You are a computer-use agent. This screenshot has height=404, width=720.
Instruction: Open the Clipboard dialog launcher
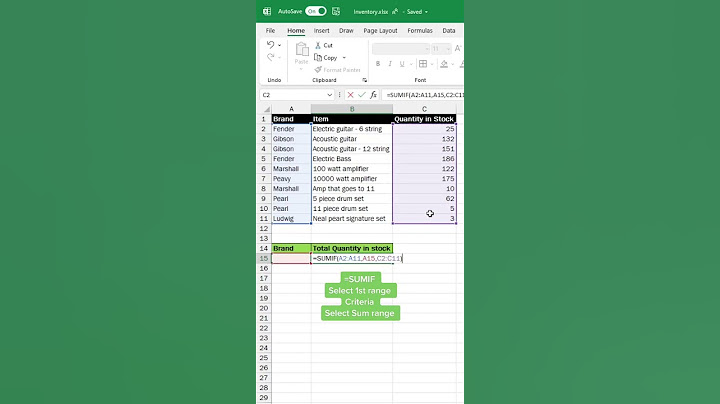pyautogui.click(x=364, y=80)
